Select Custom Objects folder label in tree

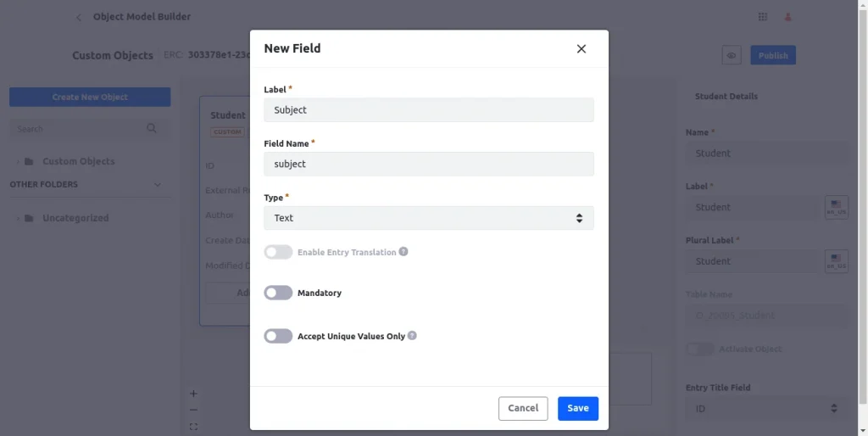[x=79, y=161]
